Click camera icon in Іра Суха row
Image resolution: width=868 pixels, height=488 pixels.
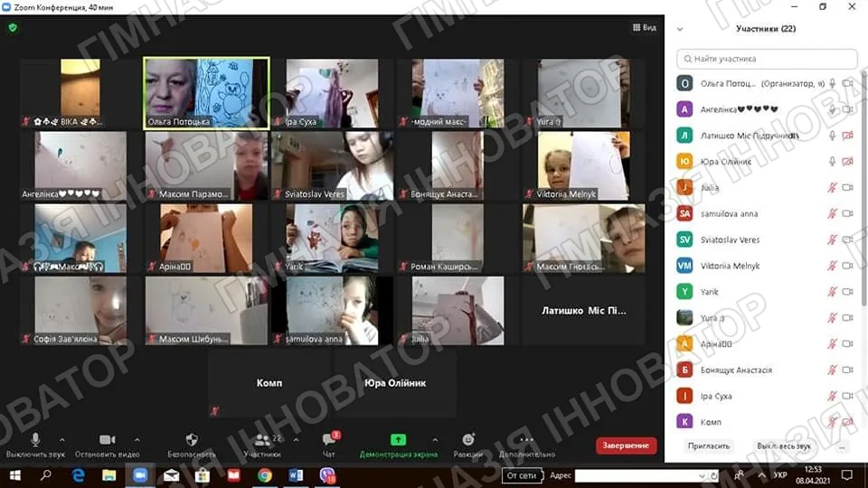click(x=847, y=396)
